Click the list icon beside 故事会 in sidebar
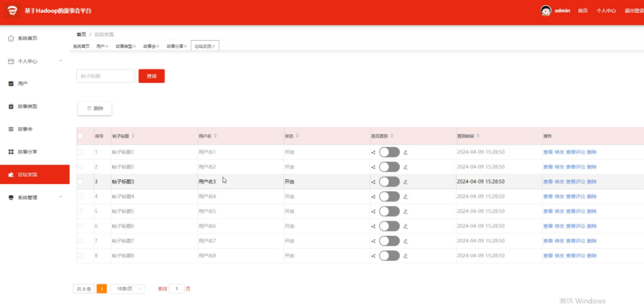 coord(11,129)
